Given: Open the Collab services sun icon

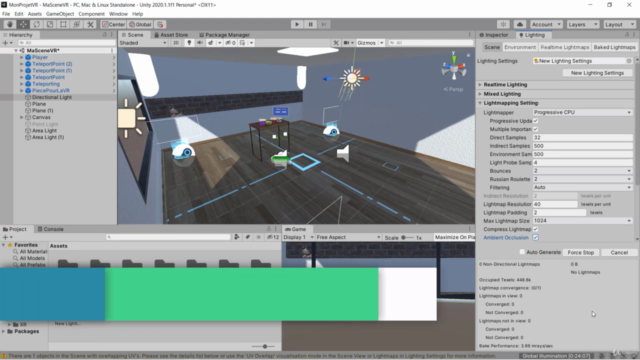Looking at the screenshot, I should click(504, 24).
